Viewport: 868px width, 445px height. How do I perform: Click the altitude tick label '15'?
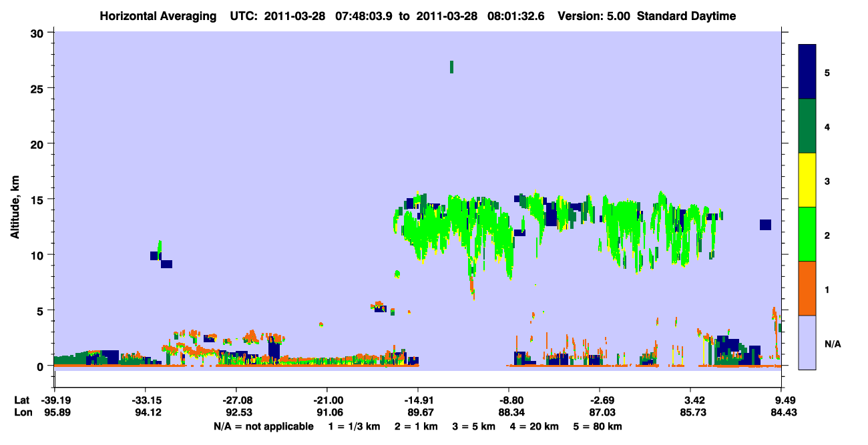coord(39,199)
